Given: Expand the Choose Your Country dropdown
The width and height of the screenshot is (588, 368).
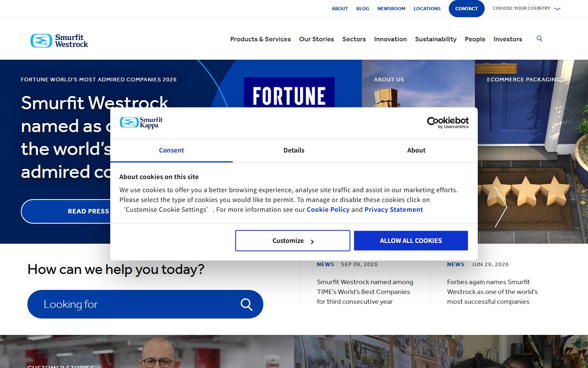Looking at the screenshot, I should coord(526,8).
